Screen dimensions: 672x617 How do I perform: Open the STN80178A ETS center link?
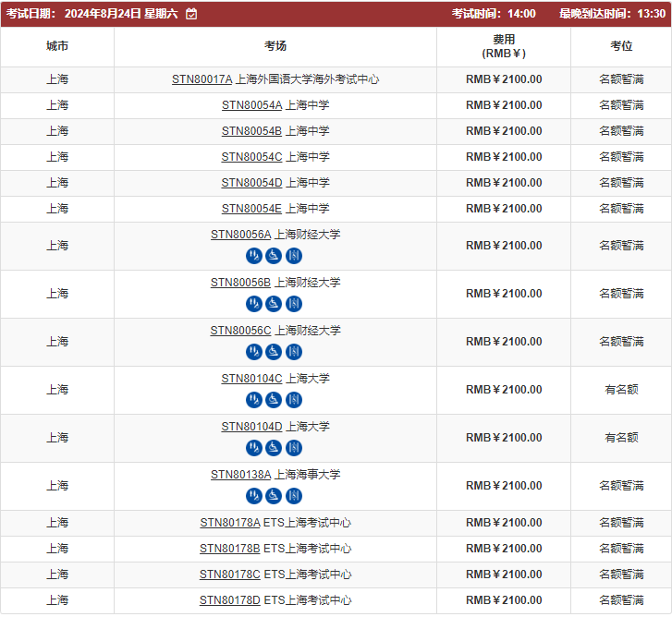230,523
